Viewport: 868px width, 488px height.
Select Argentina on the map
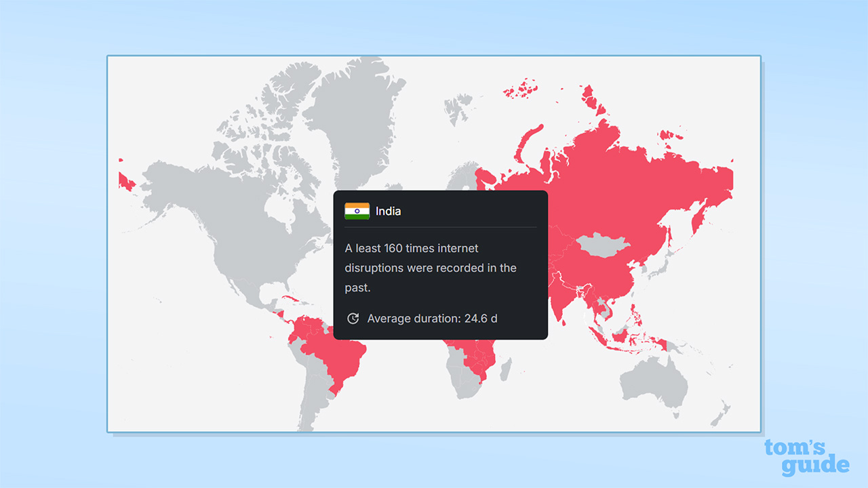(x=313, y=407)
